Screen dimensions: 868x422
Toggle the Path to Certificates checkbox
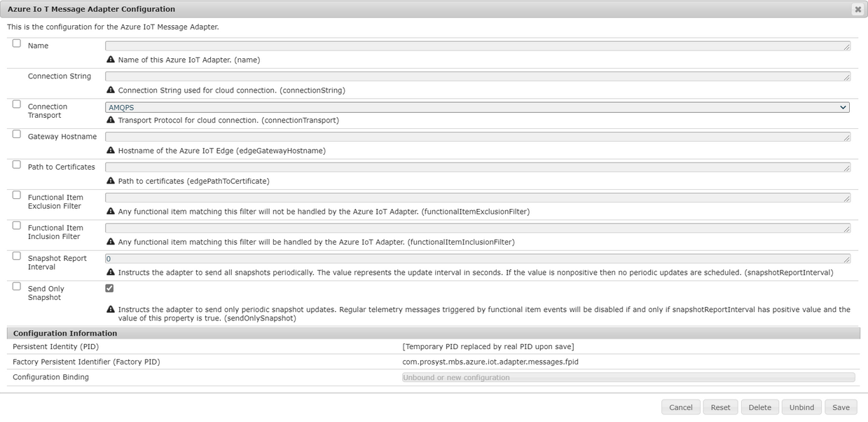(x=16, y=164)
